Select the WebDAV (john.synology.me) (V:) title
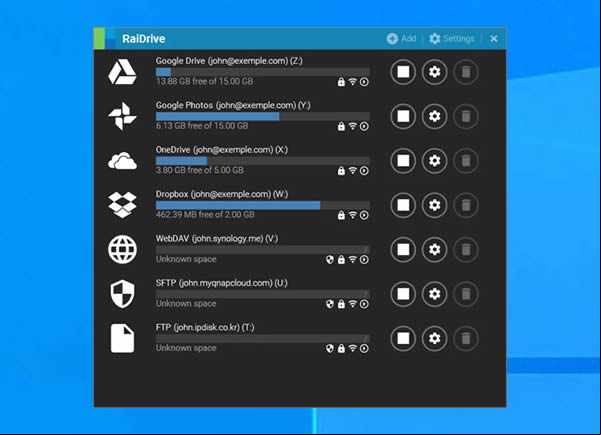Image resolution: width=601 pixels, height=435 pixels. coord(217,239)
